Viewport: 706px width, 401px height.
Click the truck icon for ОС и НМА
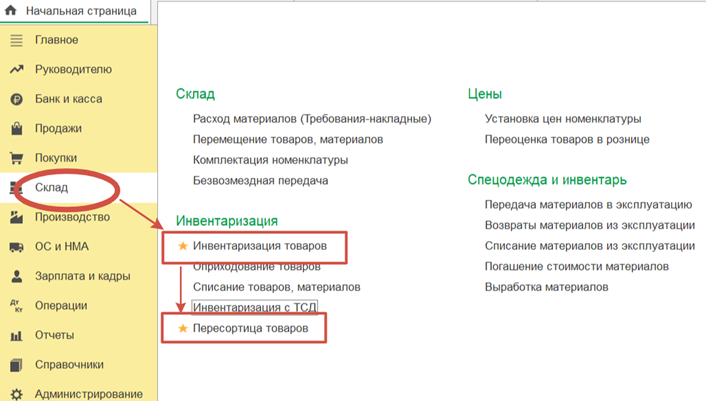click(x=16, y=247)
